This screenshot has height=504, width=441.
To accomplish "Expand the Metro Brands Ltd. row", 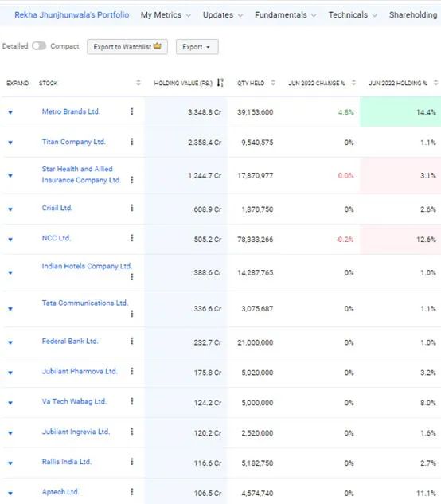I will (10, 112).
